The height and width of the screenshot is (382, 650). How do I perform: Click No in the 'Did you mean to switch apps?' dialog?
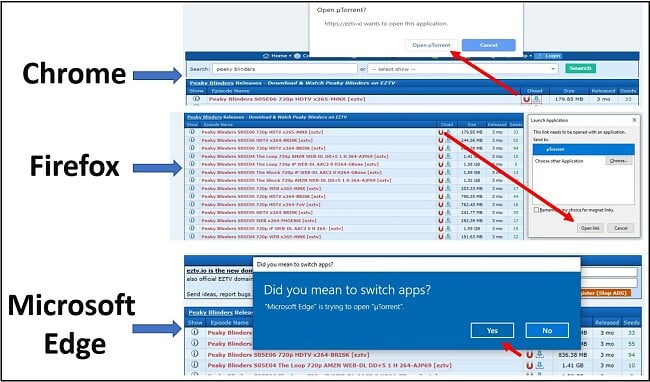coord(547,331)
